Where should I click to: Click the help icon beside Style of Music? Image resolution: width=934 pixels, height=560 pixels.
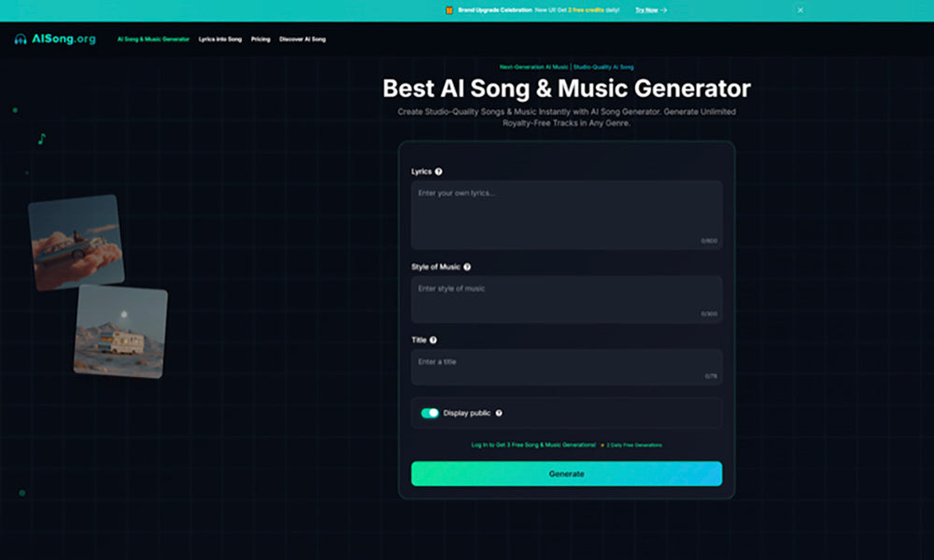(x=467, y=267)
